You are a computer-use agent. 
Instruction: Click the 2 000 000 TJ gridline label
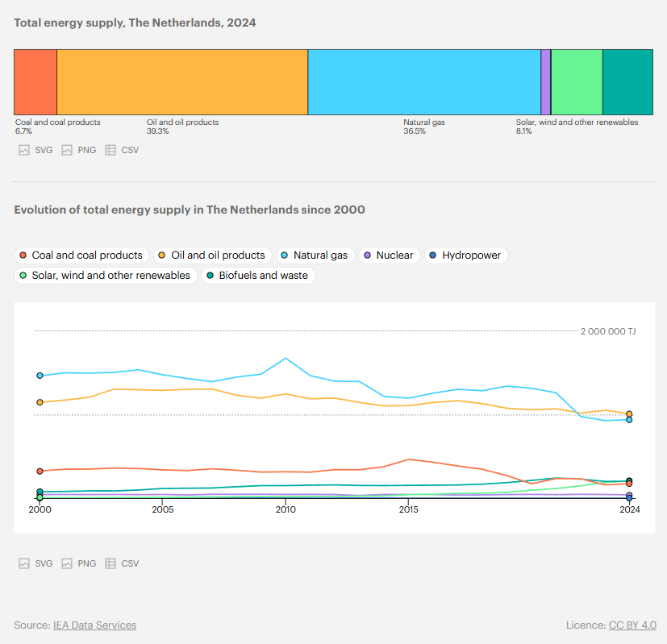608,331
